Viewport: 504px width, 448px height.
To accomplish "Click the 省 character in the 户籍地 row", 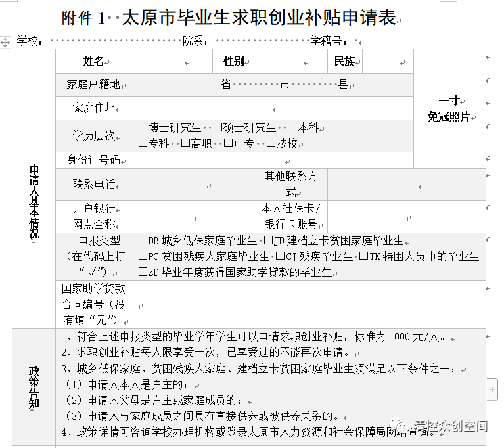I will pyautogui.click(x=226, y=85).
